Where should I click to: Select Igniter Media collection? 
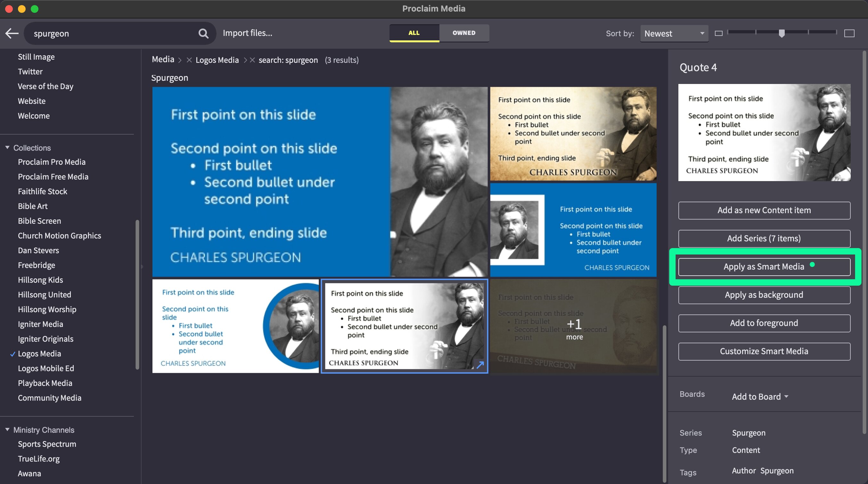click(40, 324)
